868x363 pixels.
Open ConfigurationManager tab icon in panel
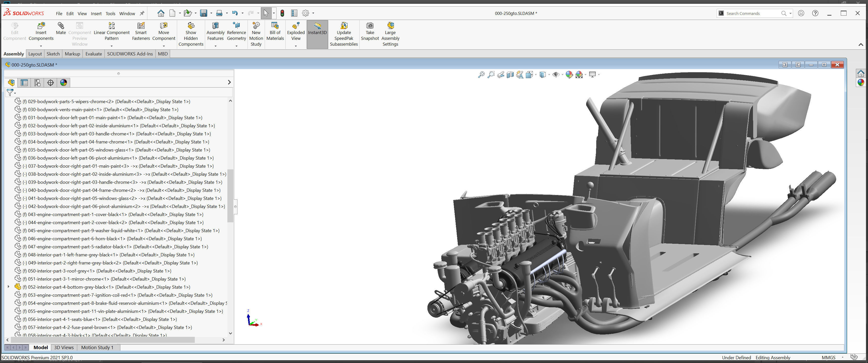(37, 82)
